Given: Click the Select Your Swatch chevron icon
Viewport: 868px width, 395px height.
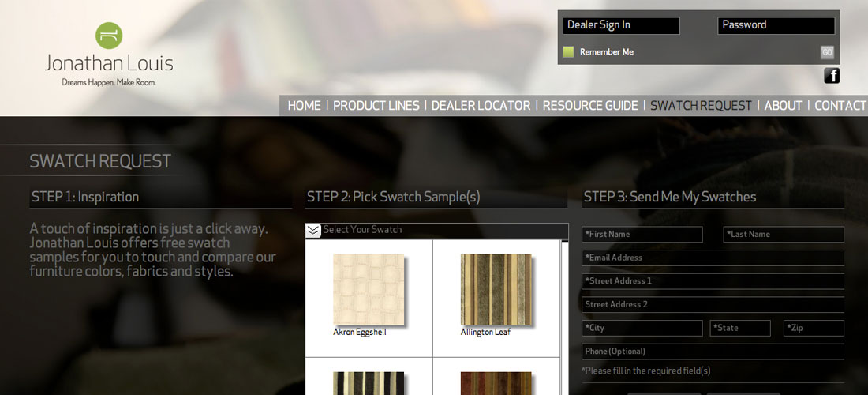Looking at the screenshot, I should (313, 231).
